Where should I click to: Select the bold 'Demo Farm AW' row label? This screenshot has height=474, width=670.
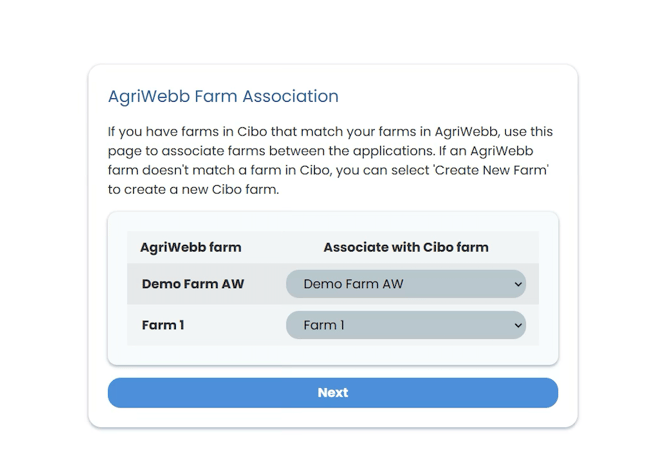click(x=193, y=284)
